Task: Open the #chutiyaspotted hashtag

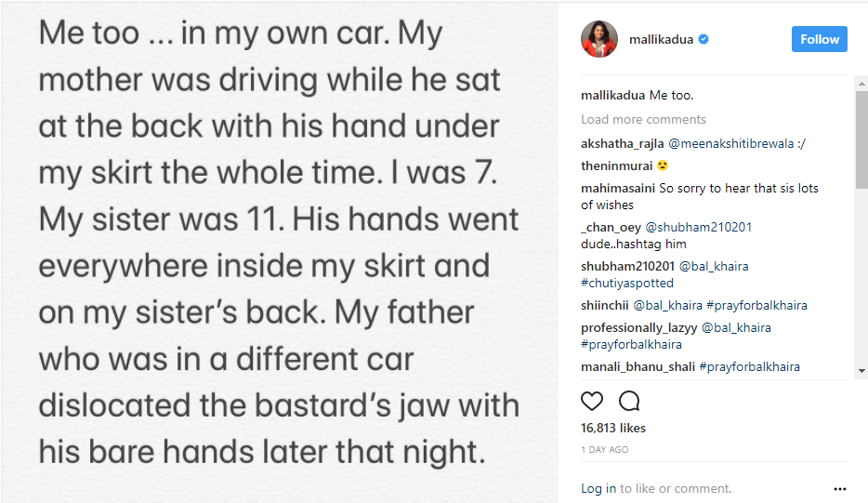Action: 627,283
